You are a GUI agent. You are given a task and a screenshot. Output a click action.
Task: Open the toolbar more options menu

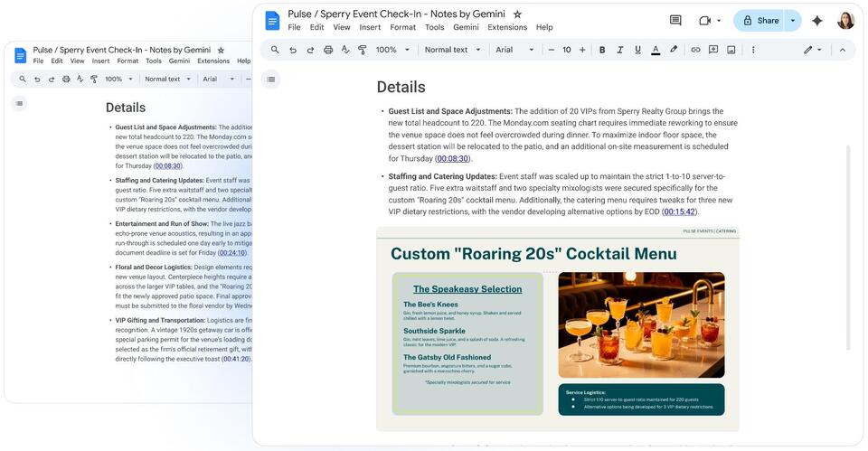pyautogui.click(x=753, y=50)
